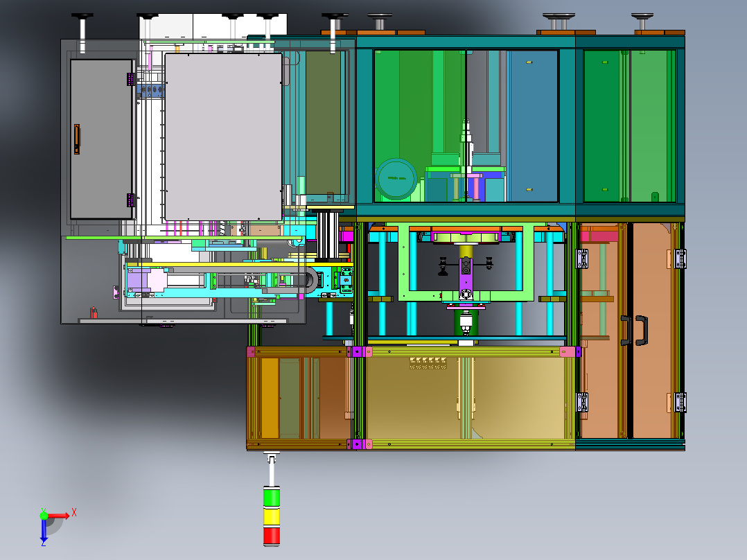Select the lower-right silver door hinge

pos(680,402)
